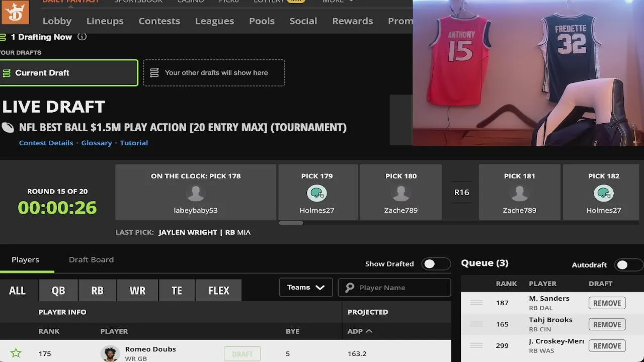Click the Tahj Brooks queue entry name
The height and width of the screenshot is (362, 644).
pyautogui.click(x=550, y=320)
